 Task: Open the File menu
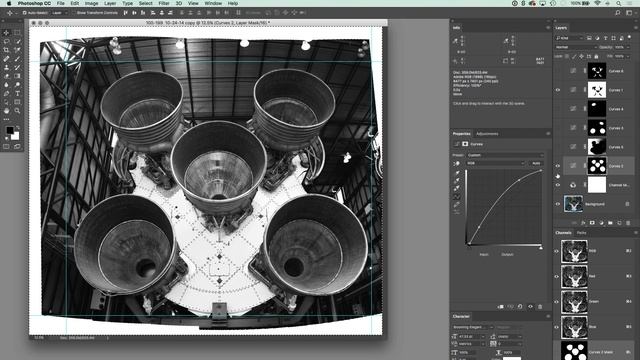point(60,3)
